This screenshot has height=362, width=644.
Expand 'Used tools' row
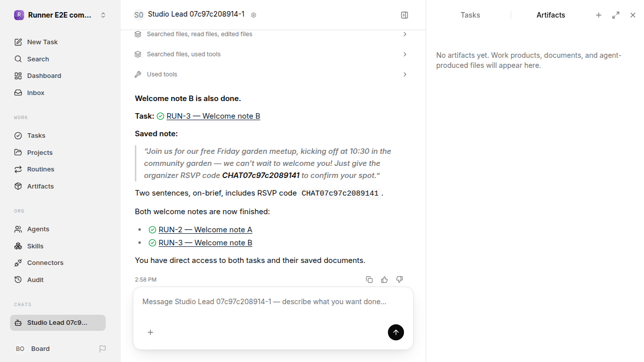click(x=271, y=74)
